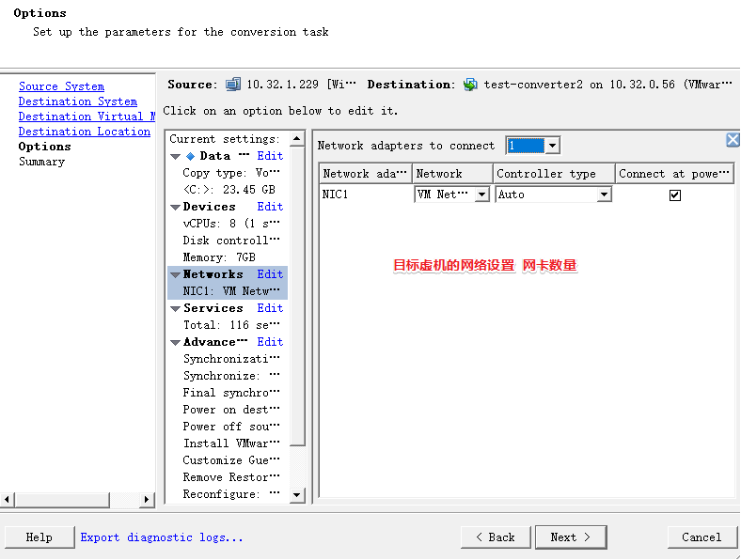Click the source computer icon
Viewport: 741px width, 560px height.
(233, 85)
